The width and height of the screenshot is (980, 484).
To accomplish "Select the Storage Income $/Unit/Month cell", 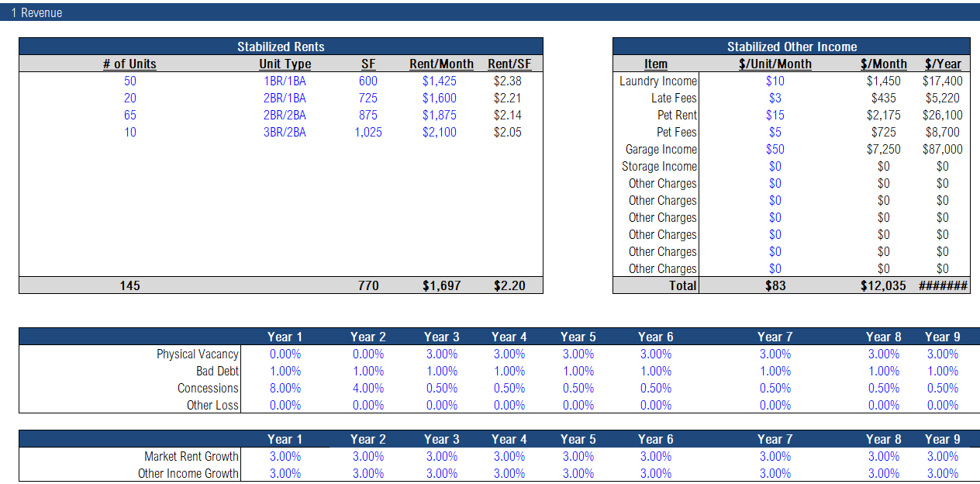I will pos(774,166).
